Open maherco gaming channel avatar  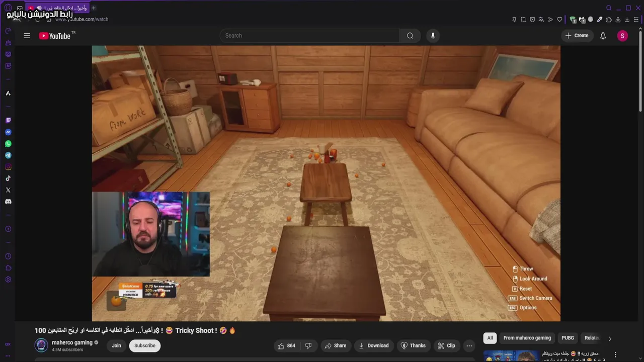pyautogui.click(x=41, y=345)
